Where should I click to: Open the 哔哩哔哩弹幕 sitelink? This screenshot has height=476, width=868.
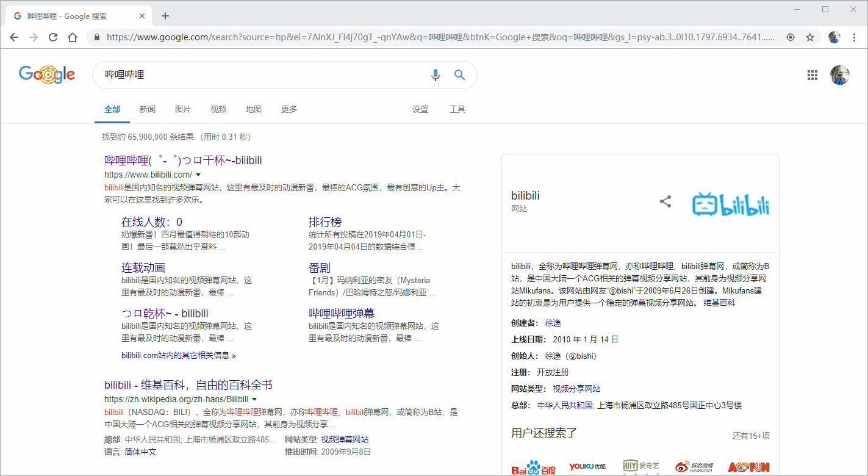(x=342, y=314)
